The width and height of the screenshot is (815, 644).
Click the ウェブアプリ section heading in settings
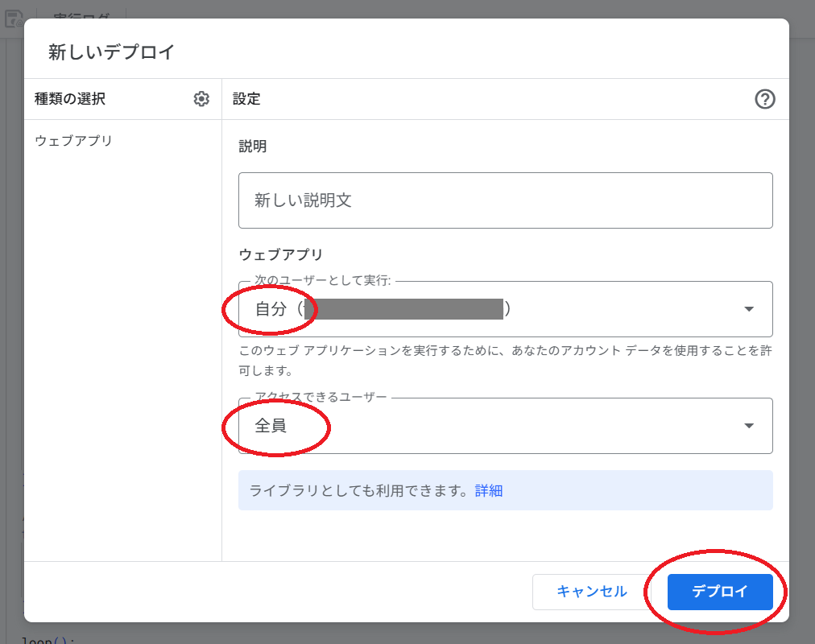tap(281, 254)
